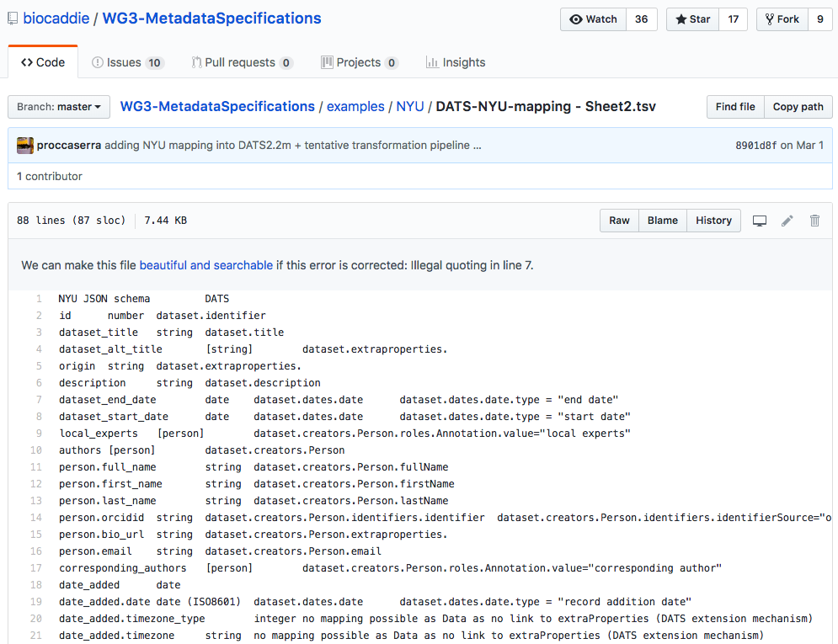Open the proccaserra author link
The width and height of the screenshot is (838, 644).
[x=69, y=146]
